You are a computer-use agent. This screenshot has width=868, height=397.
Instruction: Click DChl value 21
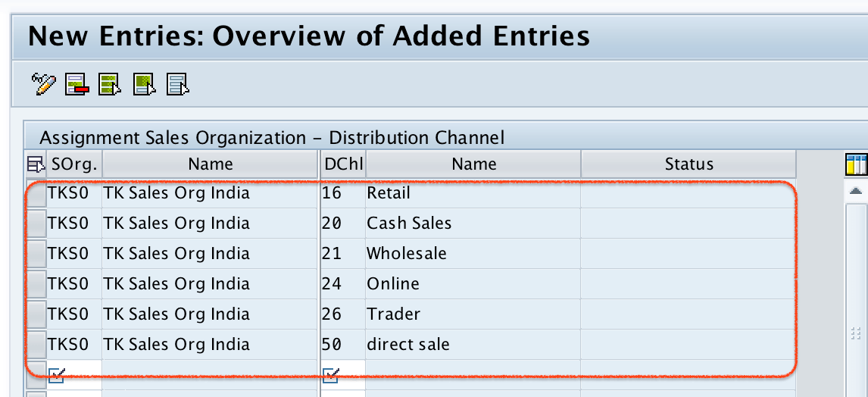332,254
